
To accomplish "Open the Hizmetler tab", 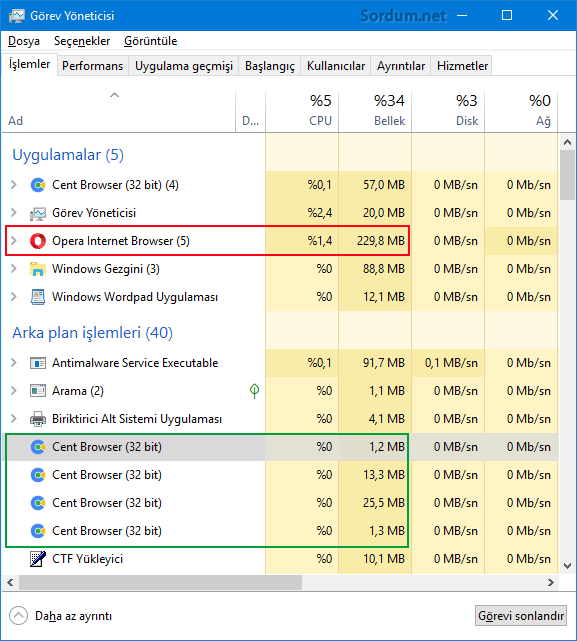I will tap(462, 66).
